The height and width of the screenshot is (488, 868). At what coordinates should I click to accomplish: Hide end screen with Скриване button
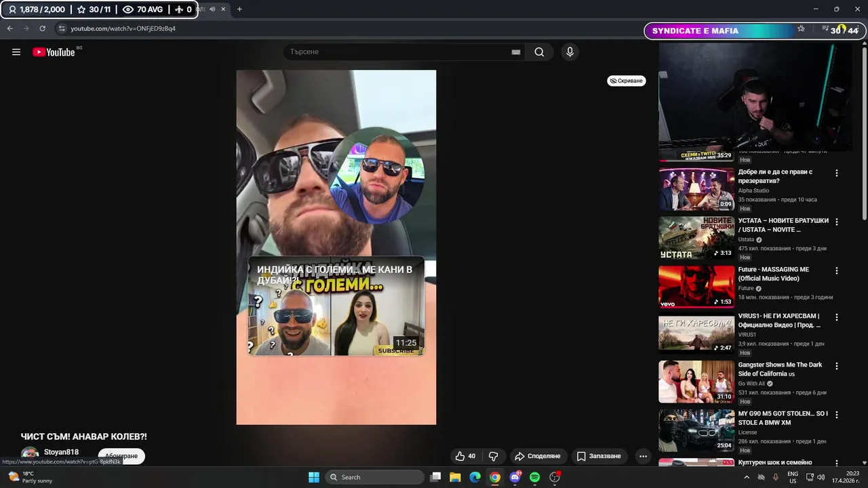tap(626, 81)
